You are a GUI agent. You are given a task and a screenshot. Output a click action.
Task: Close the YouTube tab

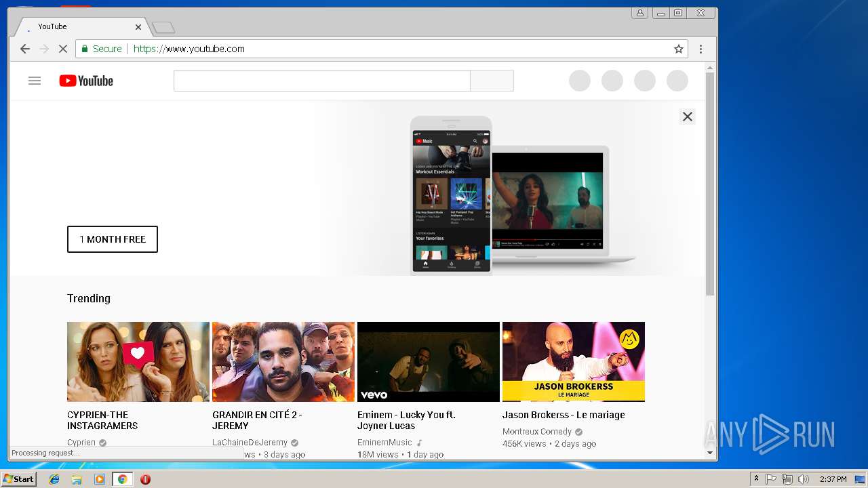coord(138,27)
